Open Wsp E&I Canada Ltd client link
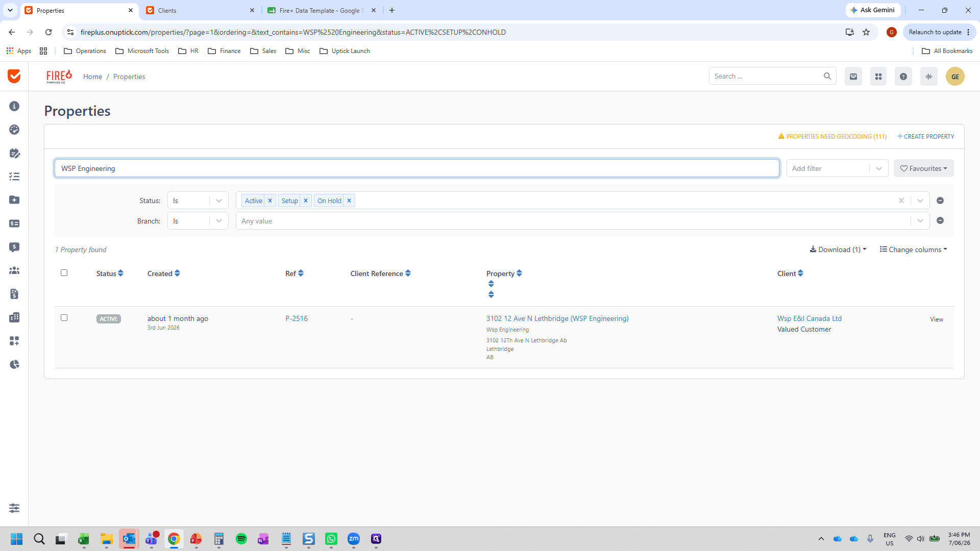This screenshot has height=551, width=980. tap(809, 318)
